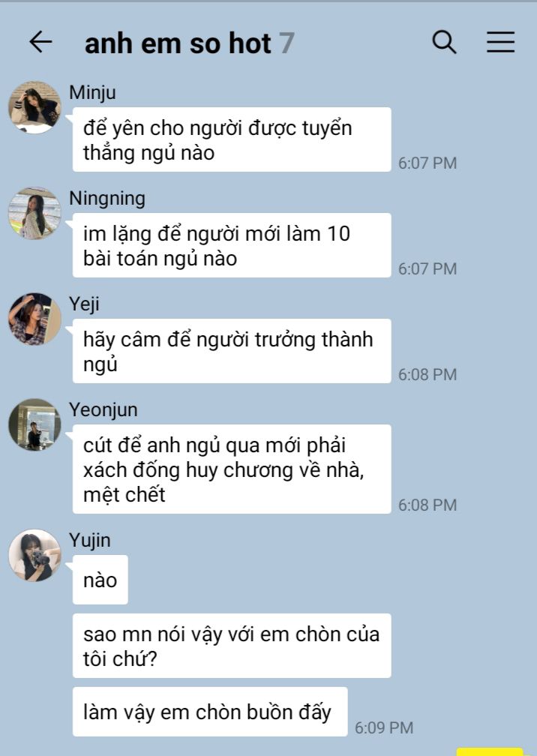537x756 pixels.
Task: Select Yeji's message about trưởng thành
Action: tap(232, 351)
